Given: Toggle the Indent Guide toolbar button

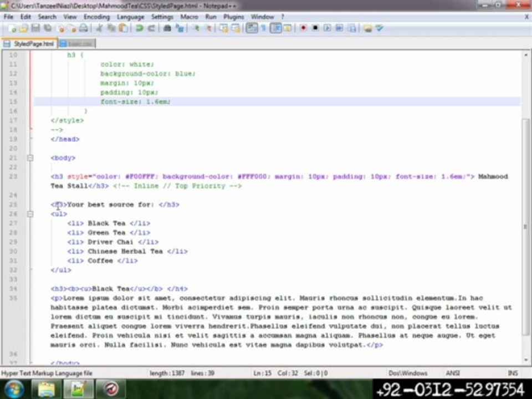Looking at the screenshot, I should pos(275,28).
